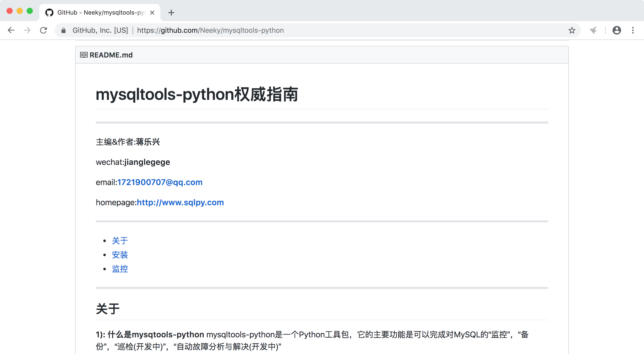The height and width of the screenshot is (354, 644).
Task: Jump to the 关于 section link
Action: click(x=120, y=241)
